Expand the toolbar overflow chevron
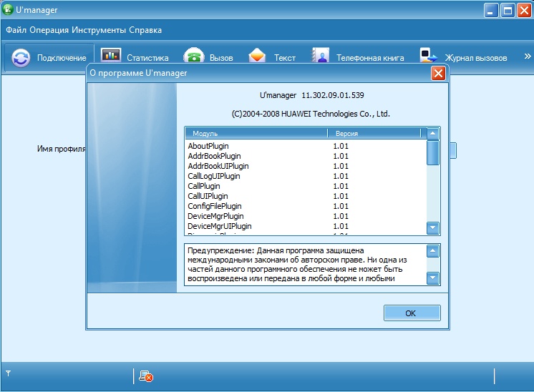 click(x=528, y=56)
